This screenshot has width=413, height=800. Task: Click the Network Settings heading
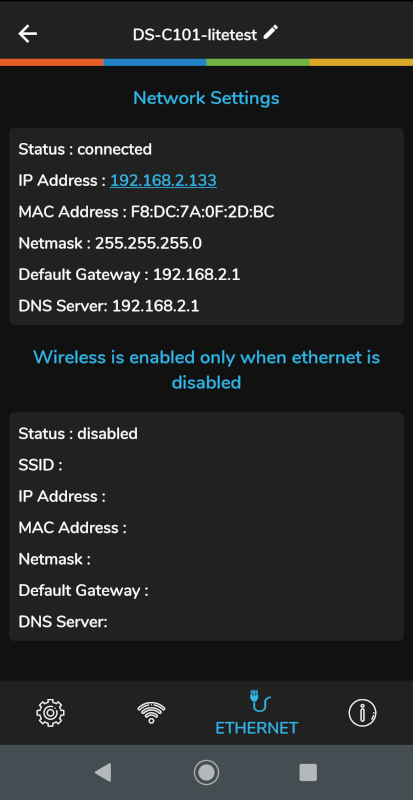(x=206, y=97)
